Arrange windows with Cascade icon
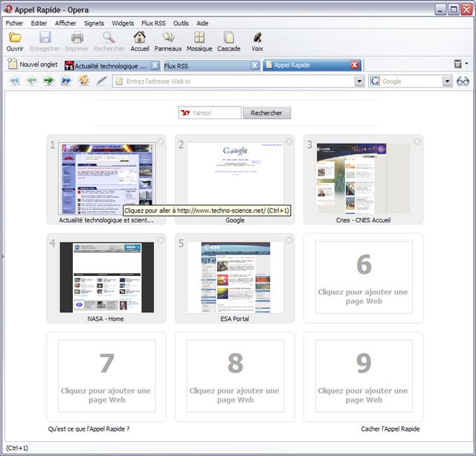476x456 pixels. point(228,37)
